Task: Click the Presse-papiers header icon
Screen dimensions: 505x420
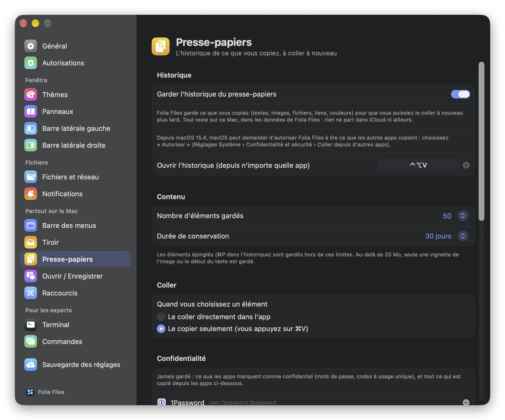Action: click(161, 46)
